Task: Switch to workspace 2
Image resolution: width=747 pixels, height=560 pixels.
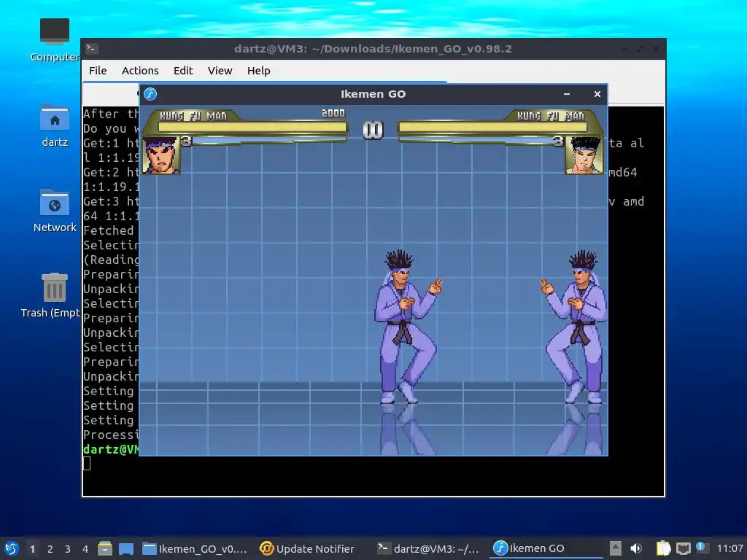Action: [x=50, y=548]
